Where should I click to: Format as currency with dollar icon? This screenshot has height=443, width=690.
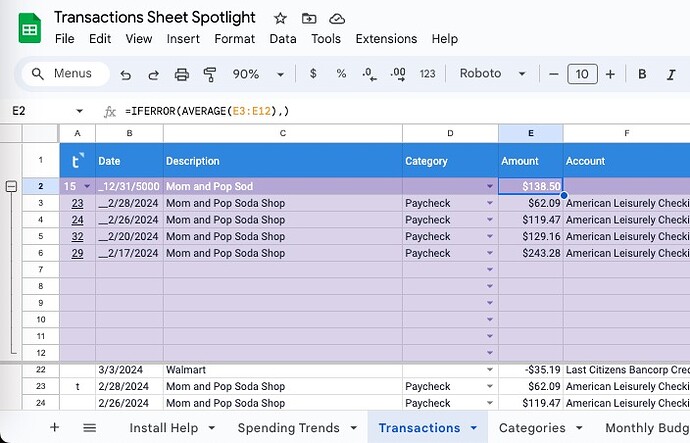(313, 73)
